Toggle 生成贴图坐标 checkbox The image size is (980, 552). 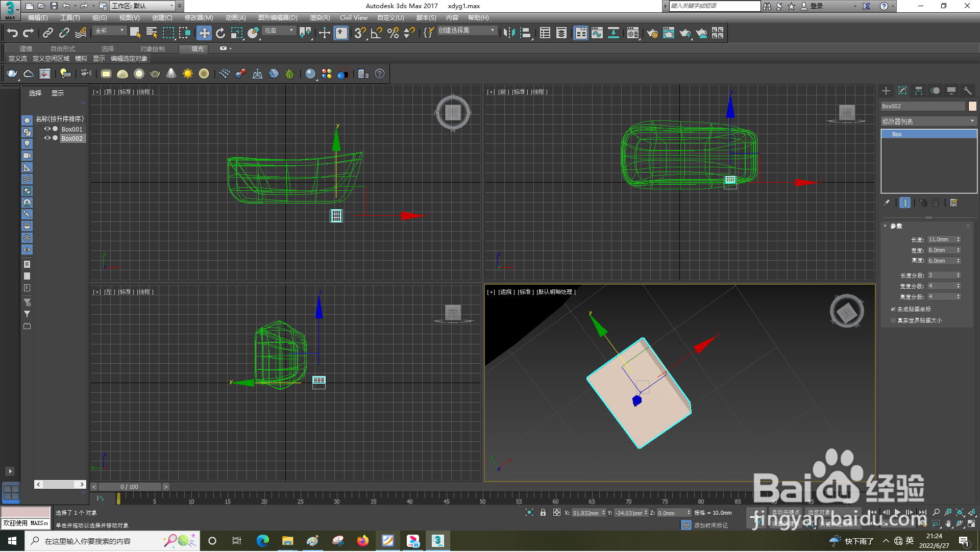click(x=893, y=310)
